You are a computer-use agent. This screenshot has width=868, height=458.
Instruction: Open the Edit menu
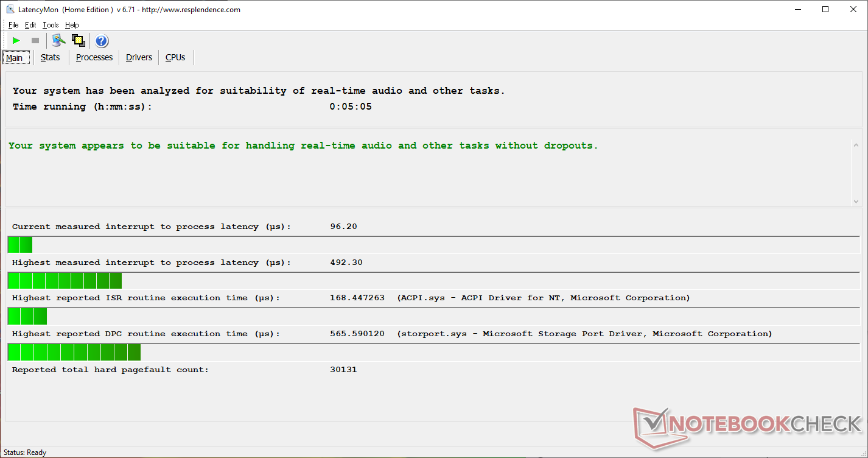point(30,25)
